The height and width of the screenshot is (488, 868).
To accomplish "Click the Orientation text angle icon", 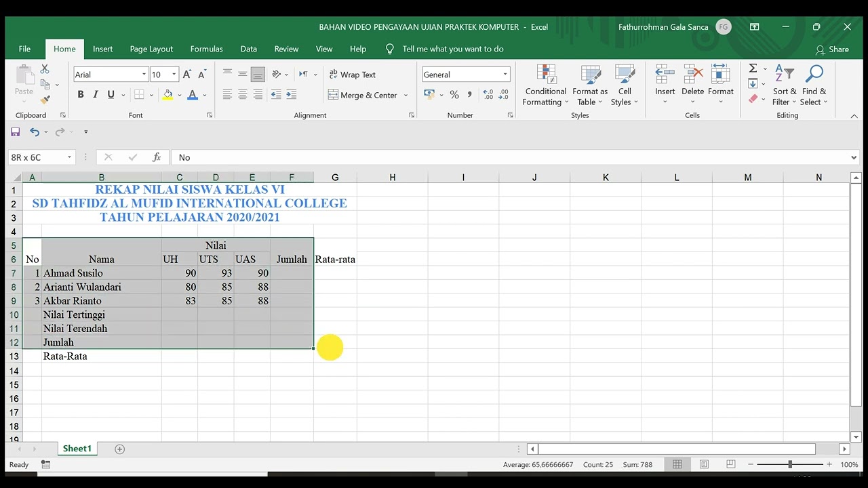I will [x=276, y=75].
